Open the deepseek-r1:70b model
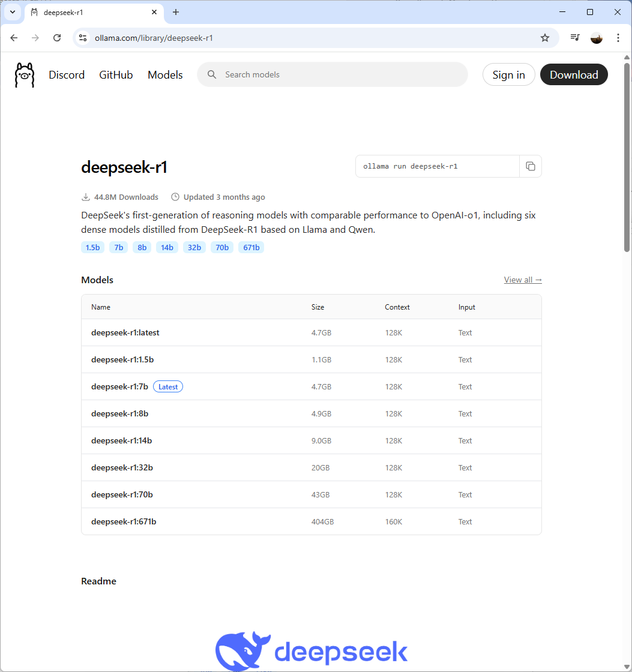 122,494
